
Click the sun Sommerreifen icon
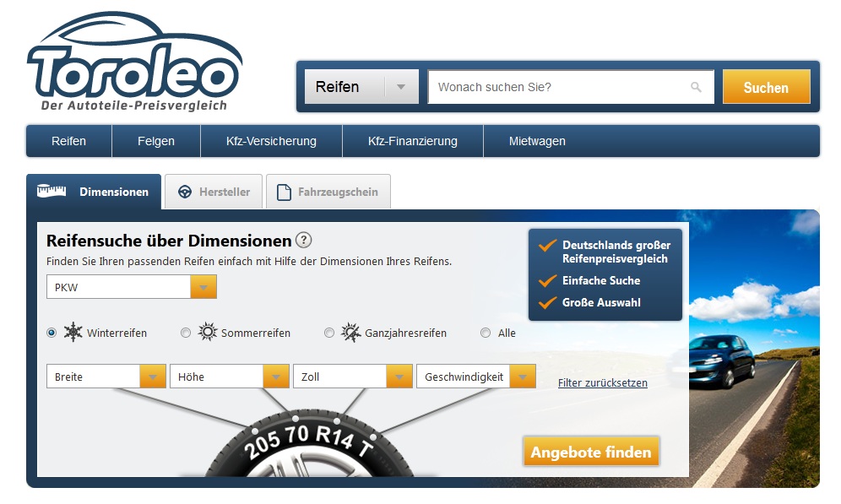[208, 332]
